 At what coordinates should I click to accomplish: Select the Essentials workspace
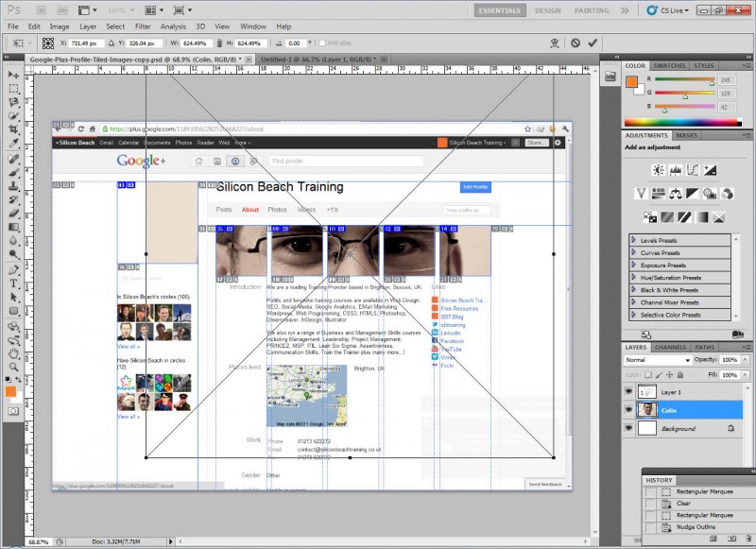(x=500, y=10)
